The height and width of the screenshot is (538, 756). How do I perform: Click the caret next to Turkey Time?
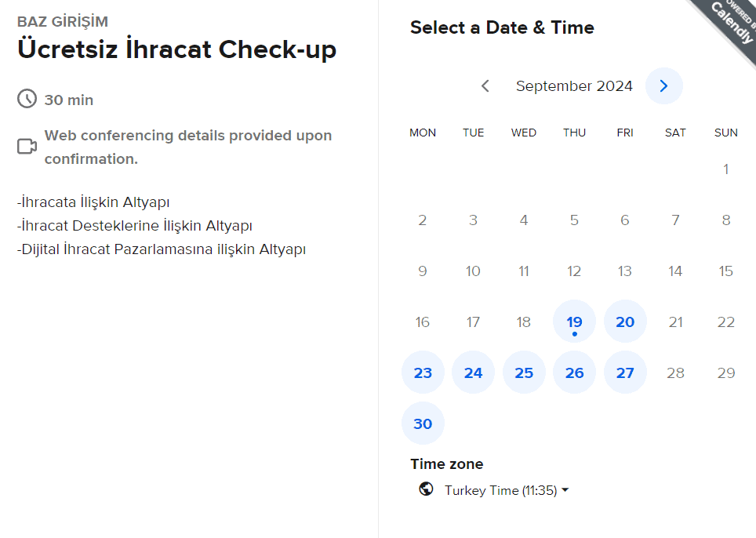coord(565,490)
